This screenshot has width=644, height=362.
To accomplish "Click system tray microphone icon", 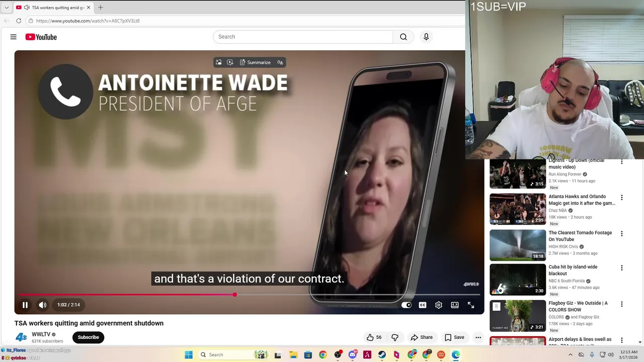I will point(592,355).
